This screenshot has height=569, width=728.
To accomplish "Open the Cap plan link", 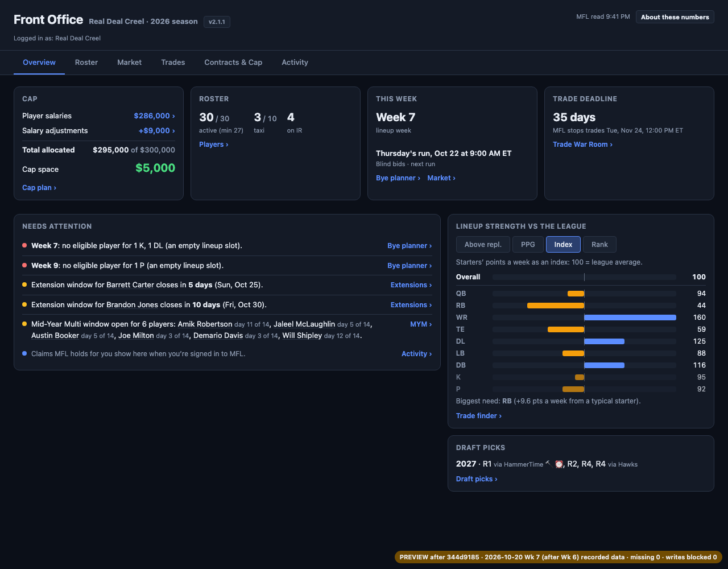I will pos(39,187).
